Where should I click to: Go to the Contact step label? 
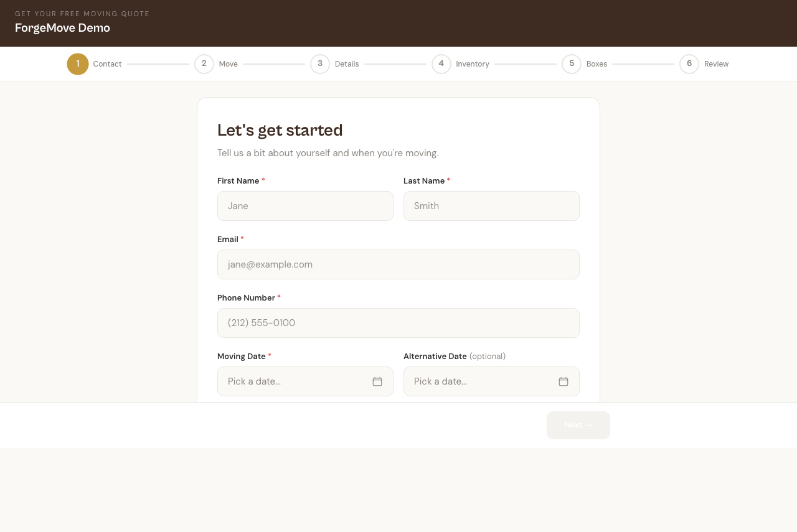[x=107, y=64]
